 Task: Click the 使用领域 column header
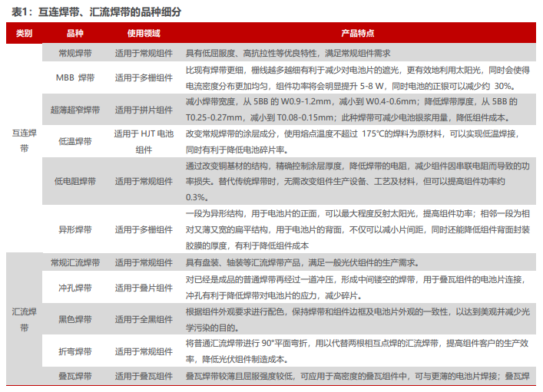pos(144,35)
